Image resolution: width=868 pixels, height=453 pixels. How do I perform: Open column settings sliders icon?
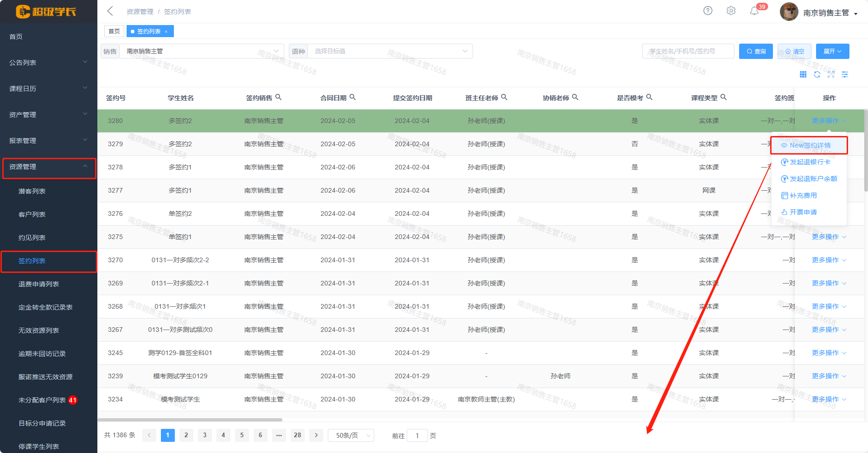tap(845, 74)
